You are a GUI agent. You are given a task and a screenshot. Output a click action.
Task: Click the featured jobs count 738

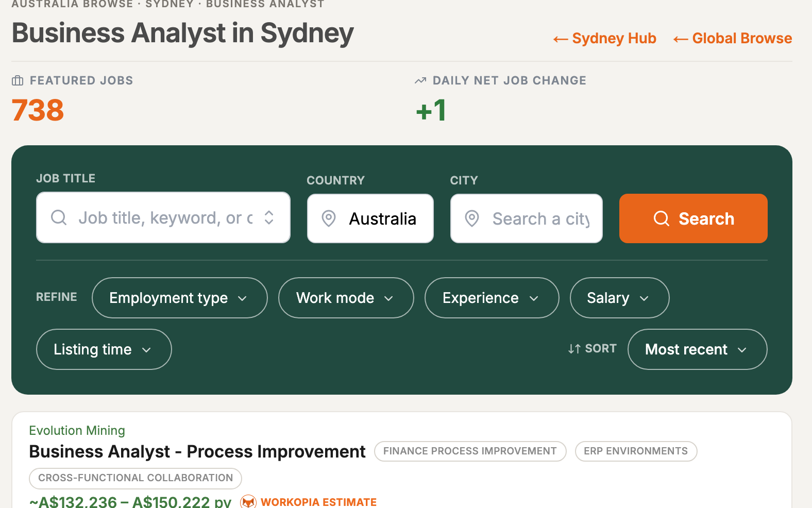[38, 110]
